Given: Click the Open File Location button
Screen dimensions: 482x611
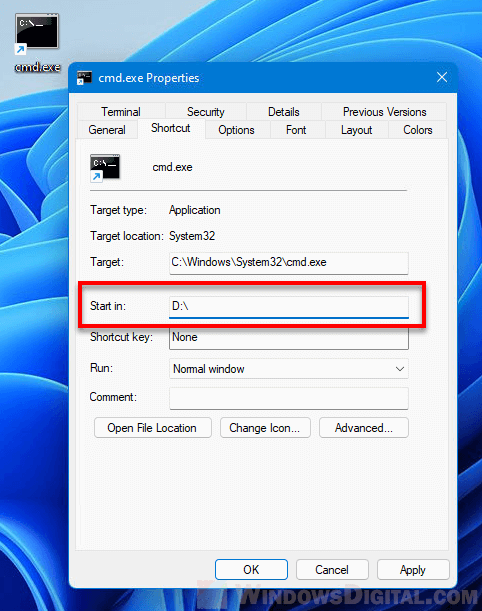Looking at the screenshot, I should [x=153, y=428].
